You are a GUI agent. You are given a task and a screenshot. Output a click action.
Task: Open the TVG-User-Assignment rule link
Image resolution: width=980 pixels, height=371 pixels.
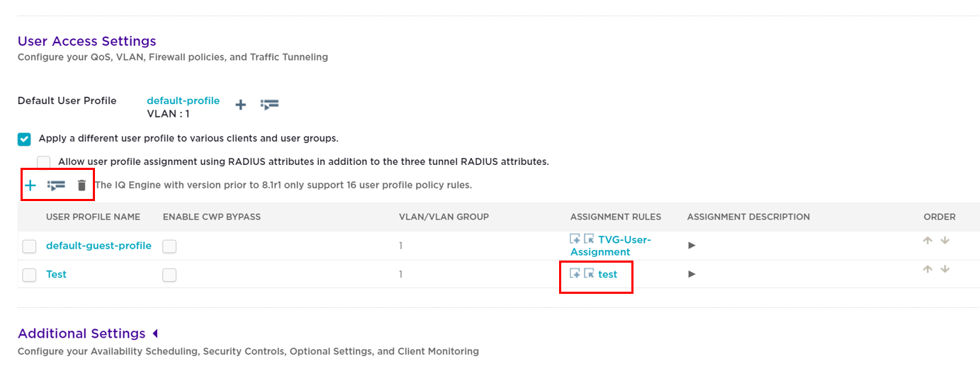pyautogui.click(x=611, y=246)
